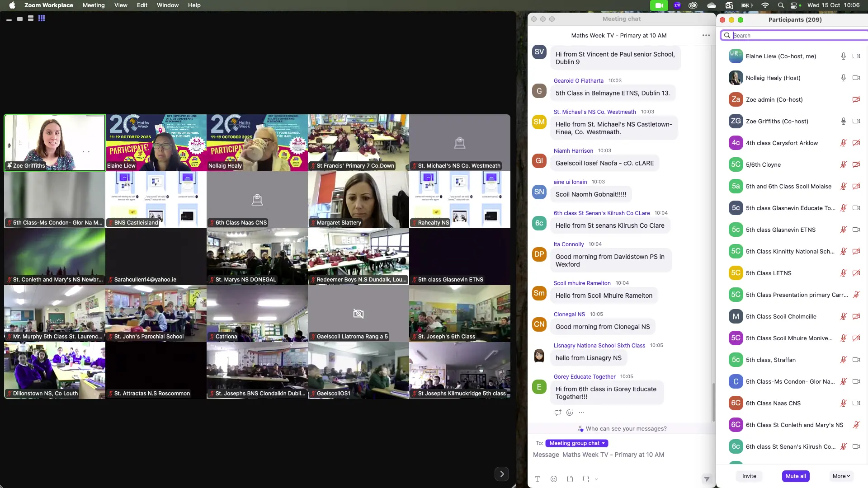This screenshot has height=488, width=868.
Task: Expand the Meeting group chat recipient dropdown
Action: tap(576, 443)
